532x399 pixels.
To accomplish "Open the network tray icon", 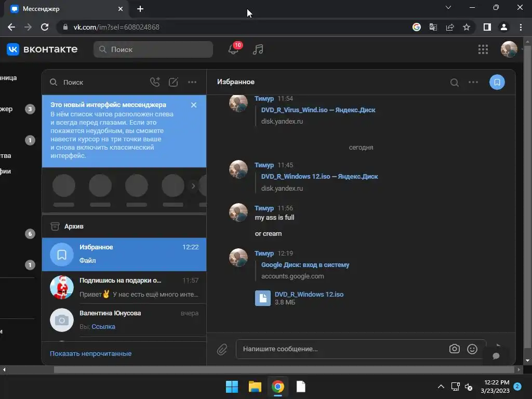I will [x=455, y=387].
